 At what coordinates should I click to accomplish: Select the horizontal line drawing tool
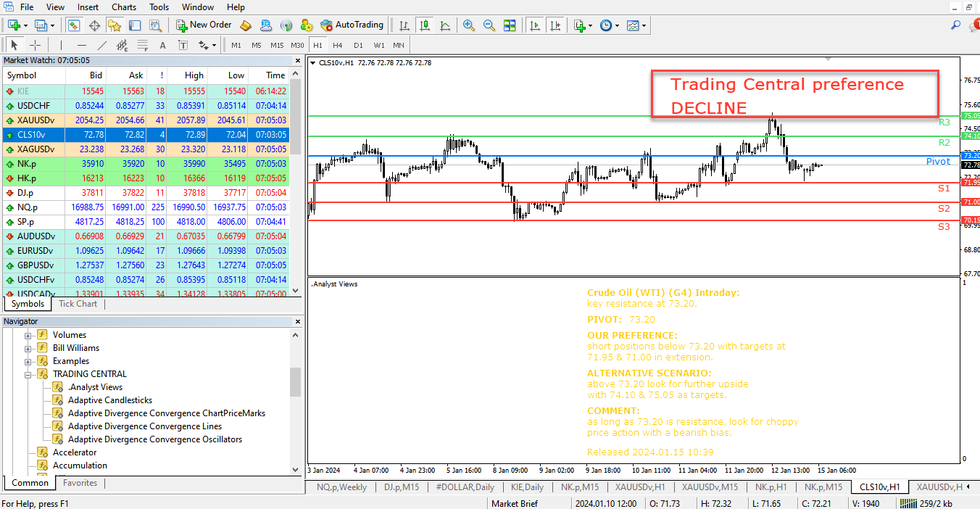[x=81, y=45]
